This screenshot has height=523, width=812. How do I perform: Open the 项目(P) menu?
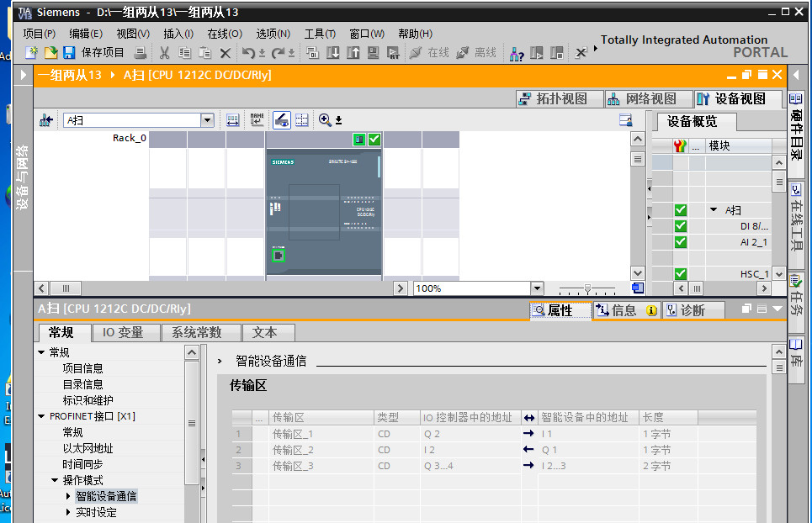click(40, 34)
